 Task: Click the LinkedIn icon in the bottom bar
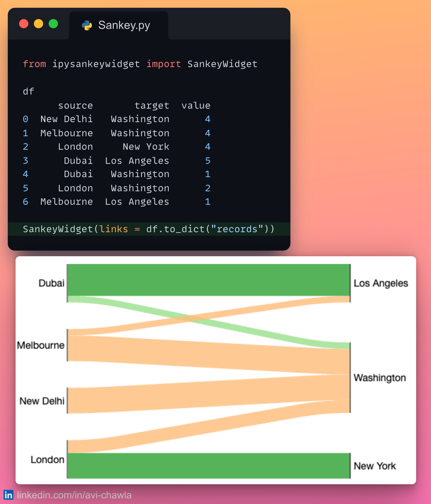[8, 495]
